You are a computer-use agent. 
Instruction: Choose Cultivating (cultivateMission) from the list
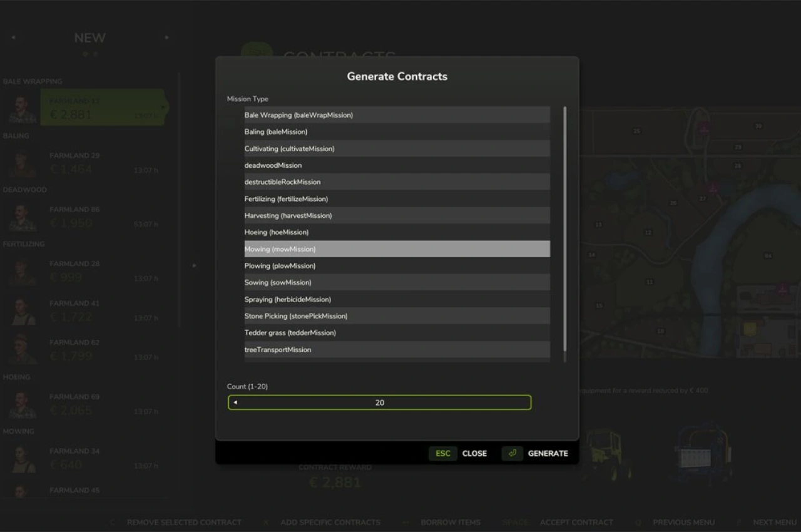tap(397, 149)
